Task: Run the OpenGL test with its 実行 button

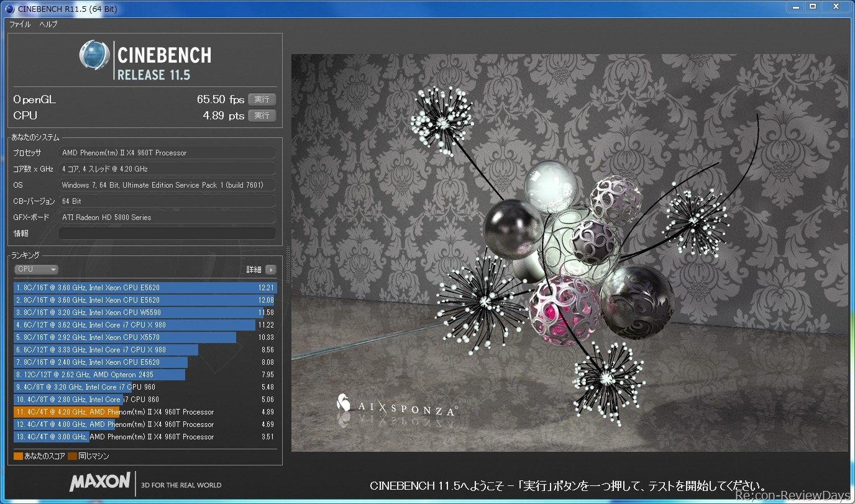Action: [262, 99]
